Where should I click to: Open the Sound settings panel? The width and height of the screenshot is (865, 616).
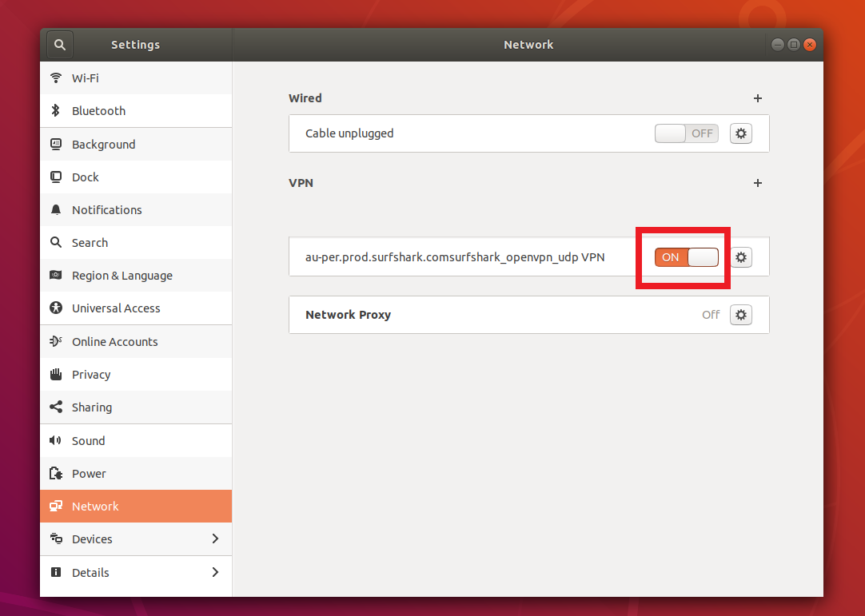(88, 441)
